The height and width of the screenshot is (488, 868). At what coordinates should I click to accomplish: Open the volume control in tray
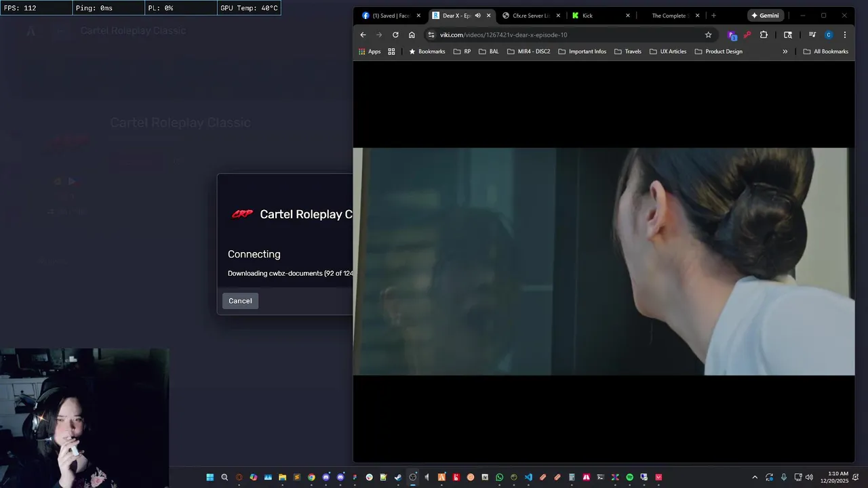tap(809, 477)
